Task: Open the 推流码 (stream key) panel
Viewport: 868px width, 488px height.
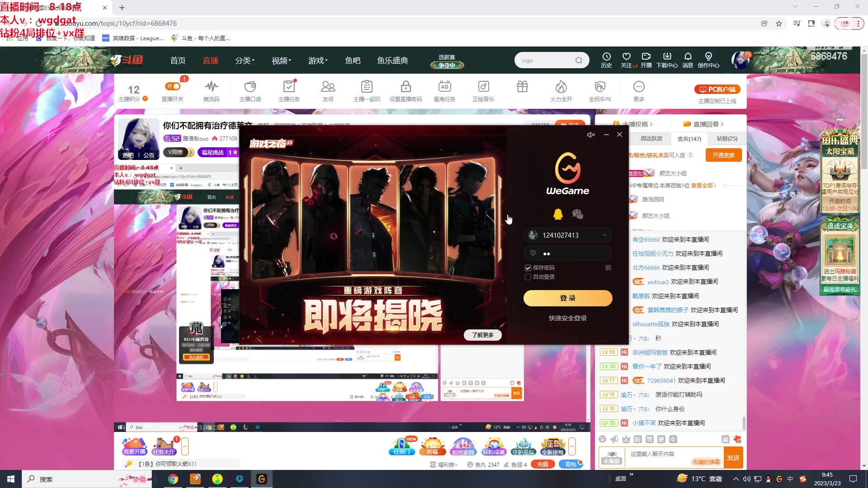Action: tap(211, 90)
